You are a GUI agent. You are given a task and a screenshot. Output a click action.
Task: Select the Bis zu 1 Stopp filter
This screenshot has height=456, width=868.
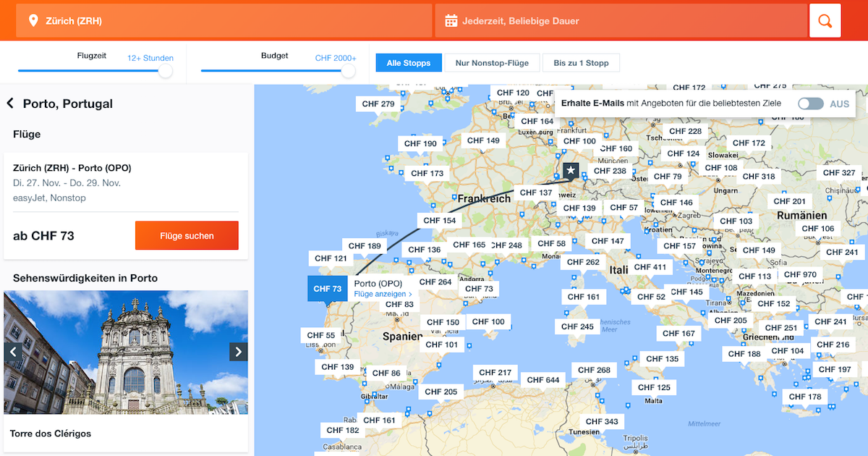[581, 63]
